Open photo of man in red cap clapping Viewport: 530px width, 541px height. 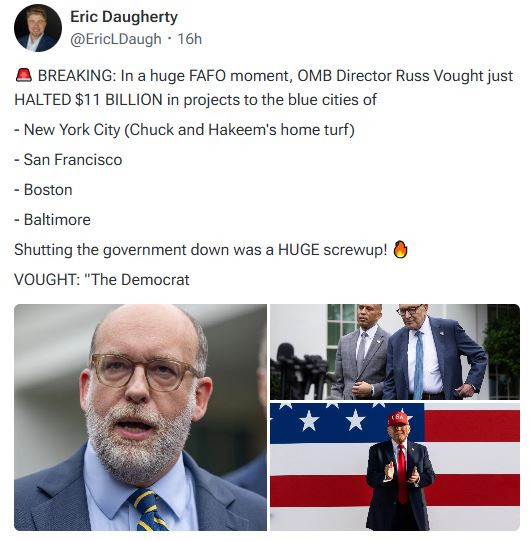(395, 467)
